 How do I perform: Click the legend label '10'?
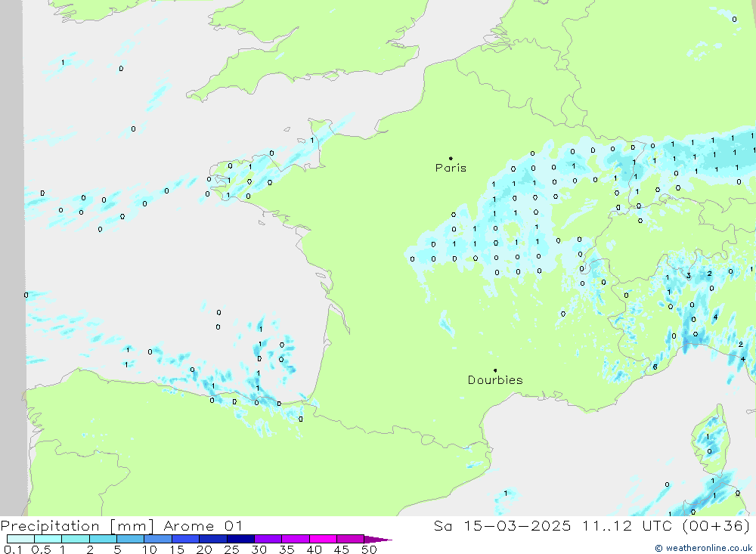(149, 549)
